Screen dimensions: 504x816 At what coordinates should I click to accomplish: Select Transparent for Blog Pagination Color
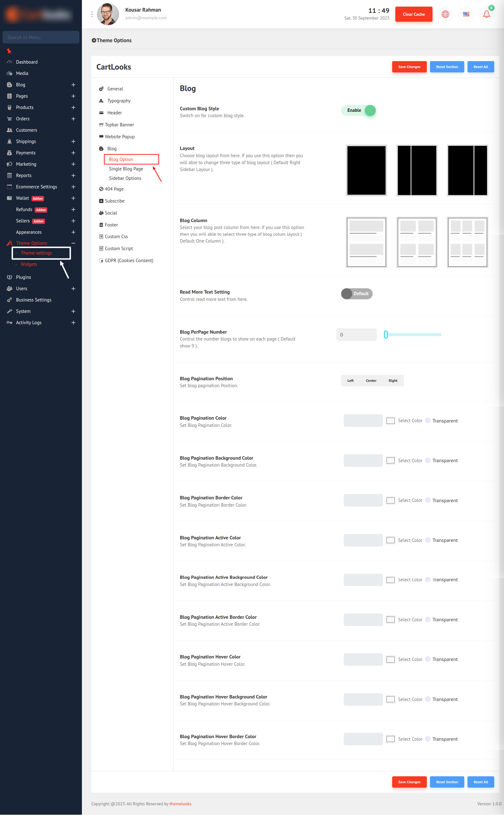(428, 420)
